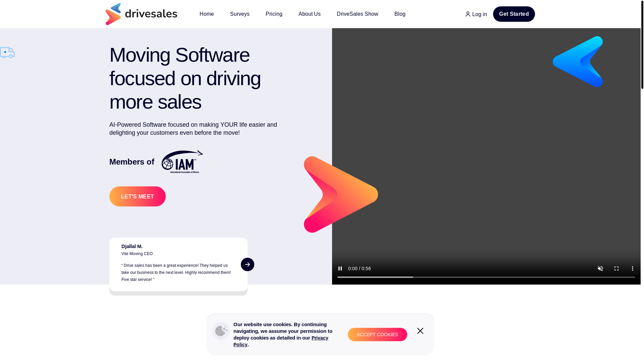Viewport: 644px width, 362px height.
Task: Seek on the video progress bar
Action: pyautogui.click(x=486, y=277)
